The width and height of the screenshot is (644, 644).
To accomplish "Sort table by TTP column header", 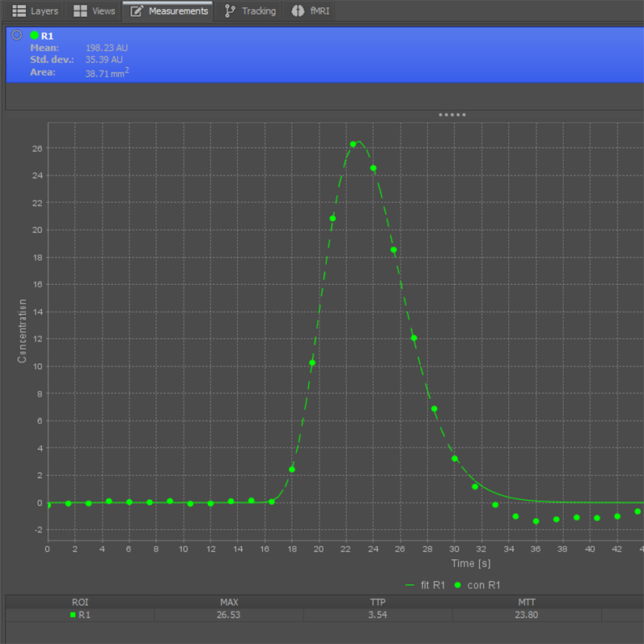I will point(378,602).
